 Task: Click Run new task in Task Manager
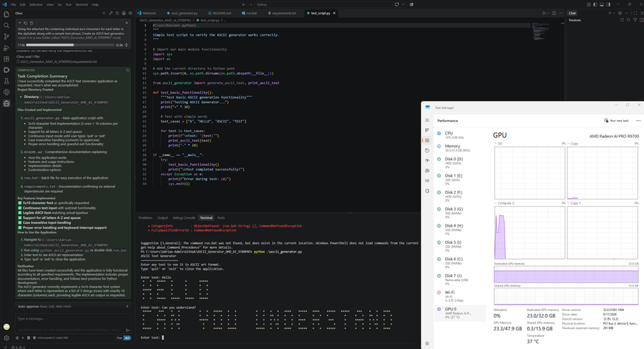617,121
